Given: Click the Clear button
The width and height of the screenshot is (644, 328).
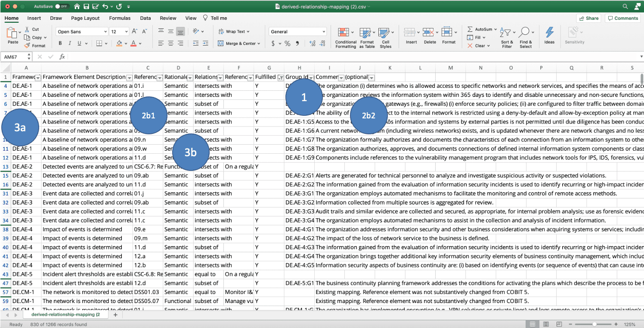Looking at the screenshot, I should (x=478, y=46).
